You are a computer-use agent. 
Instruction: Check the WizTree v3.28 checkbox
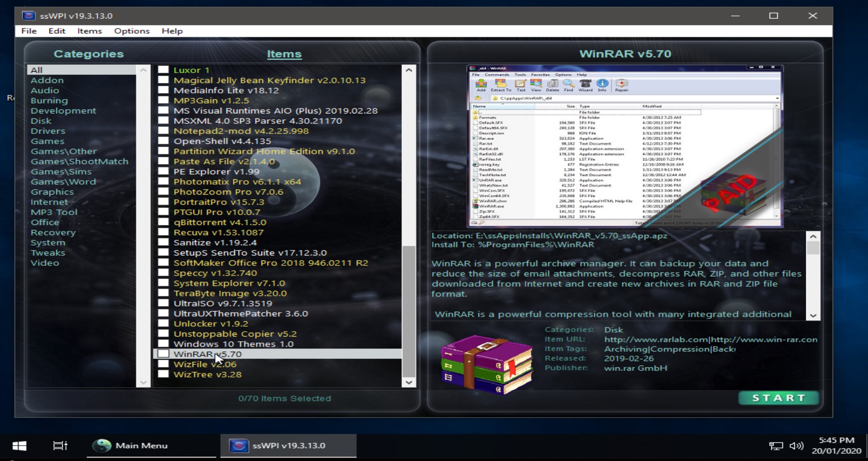[x=163, y=374]
